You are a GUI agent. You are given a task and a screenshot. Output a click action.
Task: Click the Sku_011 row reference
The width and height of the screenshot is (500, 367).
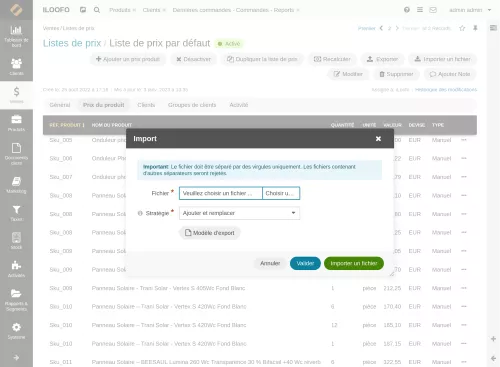pyautogui.click(x=61, y=362)
